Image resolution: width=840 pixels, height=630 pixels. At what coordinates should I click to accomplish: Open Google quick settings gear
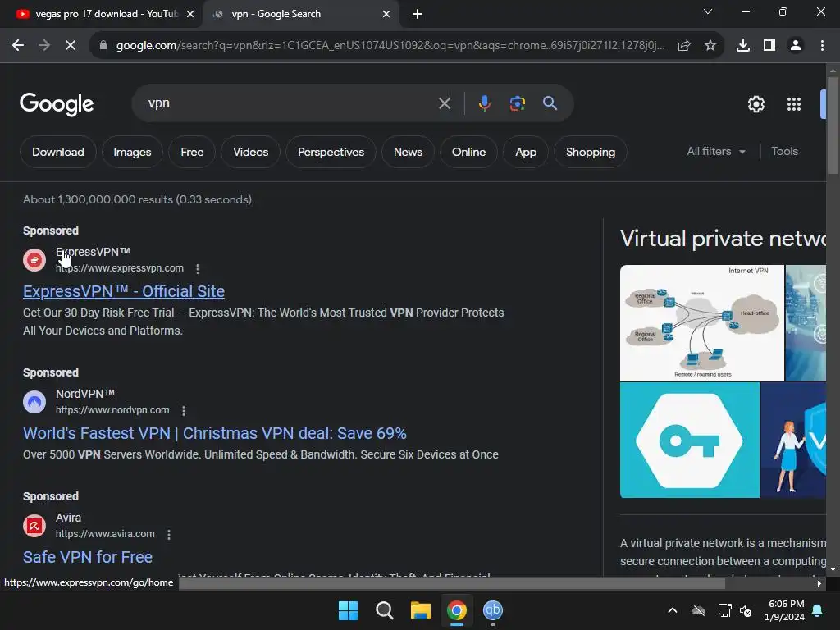[756, 104]
